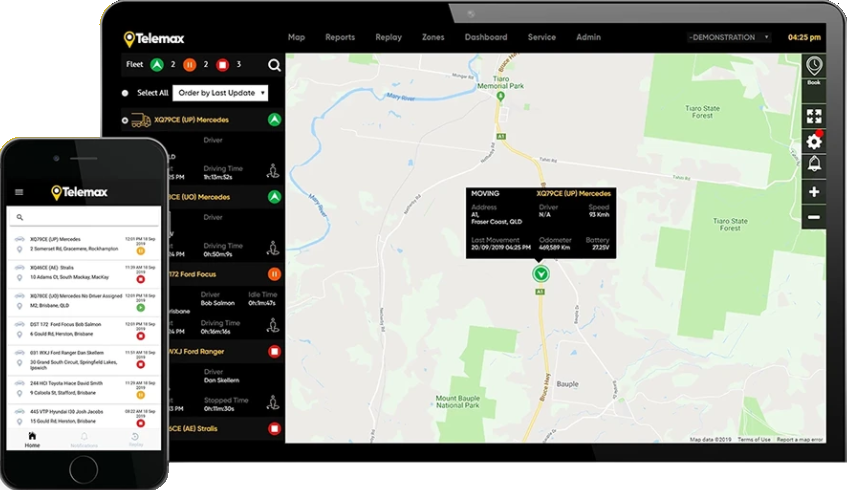847x490 pixels.
Task: Open the Reports menu
Action: [x=340, y=37]
